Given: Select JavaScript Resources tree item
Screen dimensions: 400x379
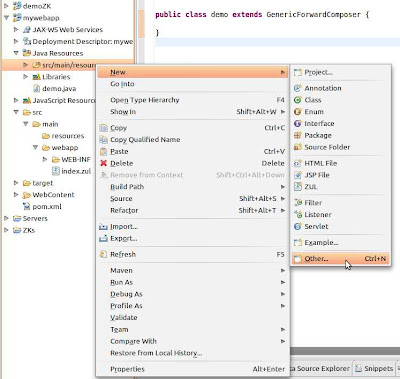Looking at the screenshot, I should tap(59, 100).
